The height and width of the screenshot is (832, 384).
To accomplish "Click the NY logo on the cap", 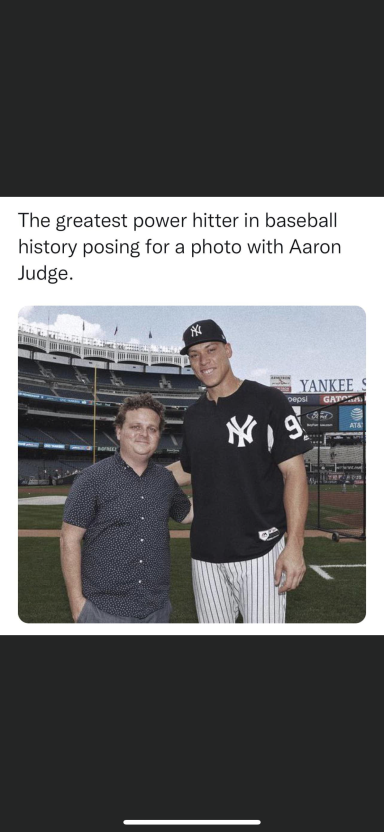I will (196, 331).
